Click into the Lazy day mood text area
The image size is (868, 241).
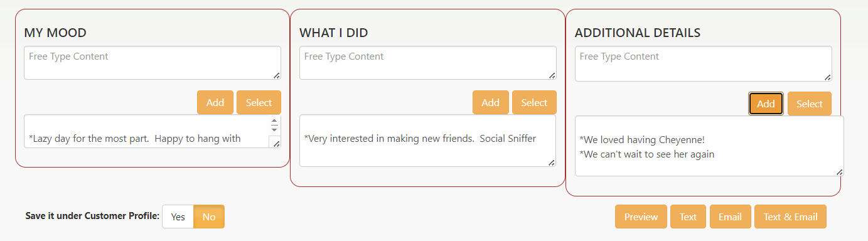[147, 131]
